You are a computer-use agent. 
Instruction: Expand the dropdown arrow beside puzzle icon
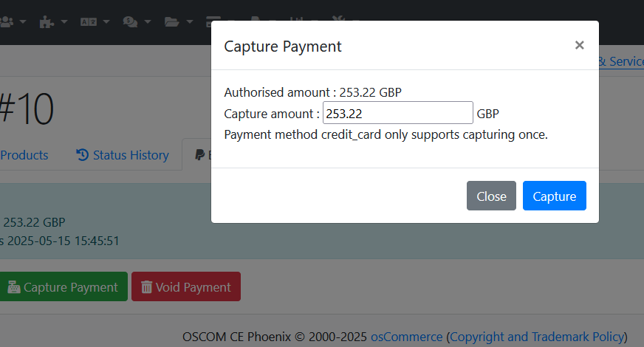click(64, 21)
